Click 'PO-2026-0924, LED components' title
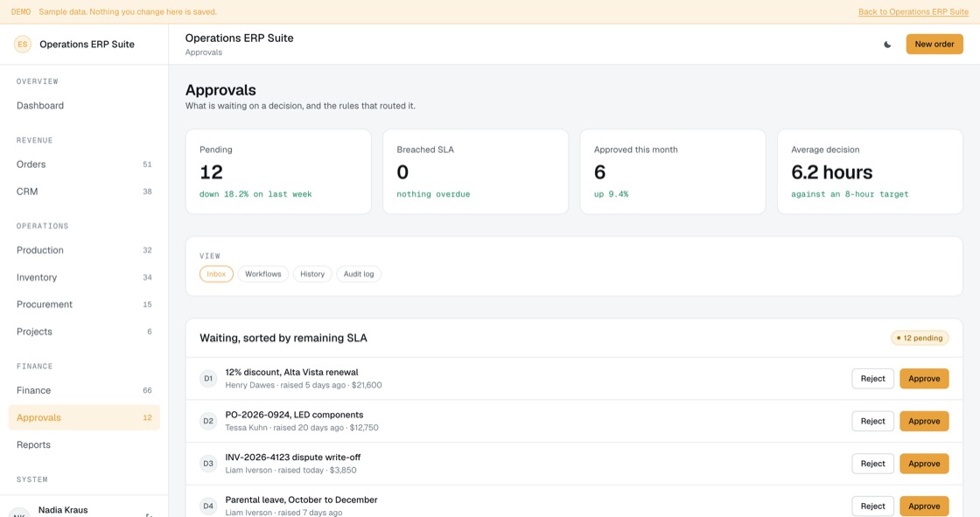The width and height of the screenshot is (980, 517). [294, 415]
